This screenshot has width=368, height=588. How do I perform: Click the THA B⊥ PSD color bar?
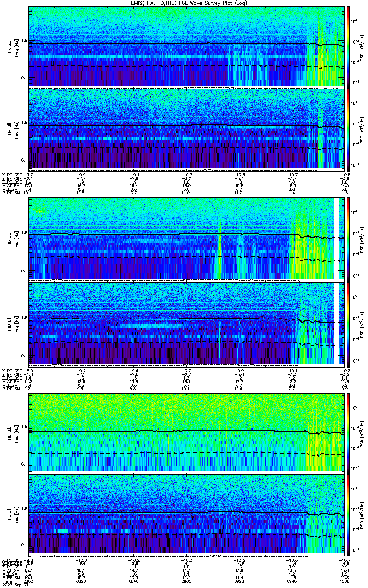tap(348, 47)
